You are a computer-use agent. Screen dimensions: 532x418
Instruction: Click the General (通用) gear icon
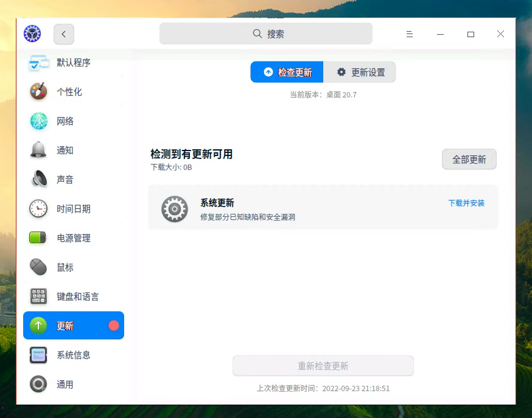click(38, 384)
